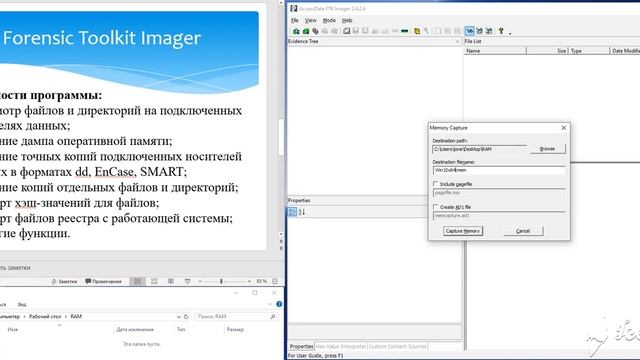The width and height of the screenshot is (640, 360).
Task: Click the Рабочий стол breadcrumb
Action: click(45, 317)
